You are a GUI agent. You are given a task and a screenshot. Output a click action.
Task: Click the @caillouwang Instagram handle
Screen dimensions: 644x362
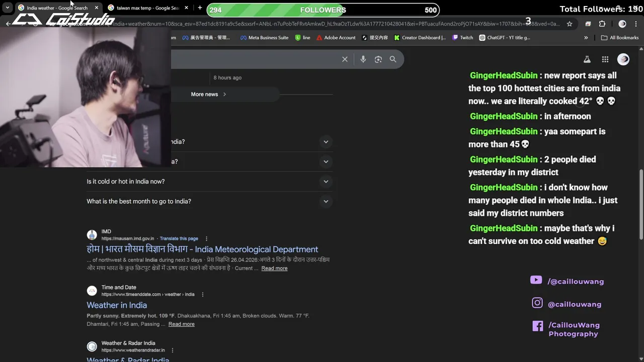[x=575, y=304]
